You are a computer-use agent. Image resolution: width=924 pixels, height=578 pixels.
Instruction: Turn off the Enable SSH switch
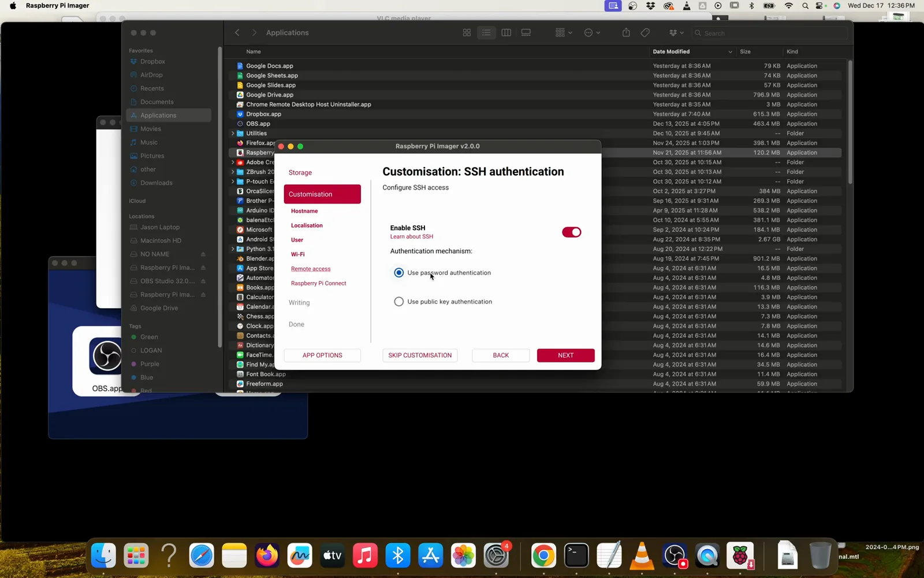pyautogui.click(x=571, y=232)
